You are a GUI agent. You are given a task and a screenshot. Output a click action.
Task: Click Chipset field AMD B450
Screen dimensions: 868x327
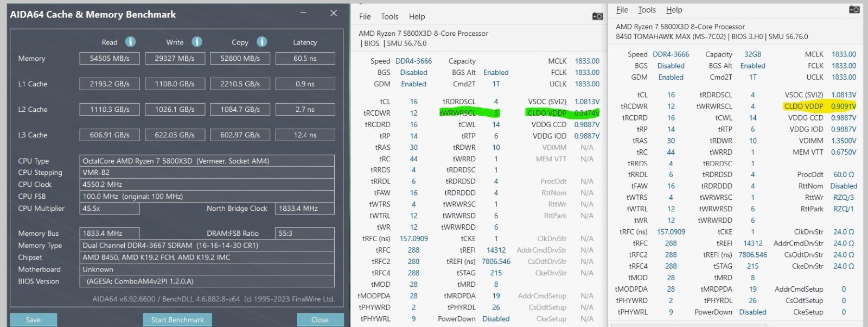click(207, 257)
